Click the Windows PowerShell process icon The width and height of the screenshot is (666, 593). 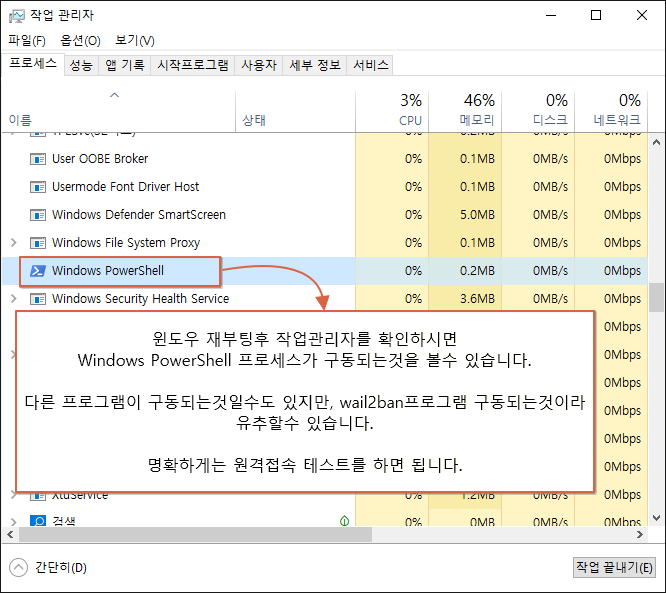(x=38, y=271)
